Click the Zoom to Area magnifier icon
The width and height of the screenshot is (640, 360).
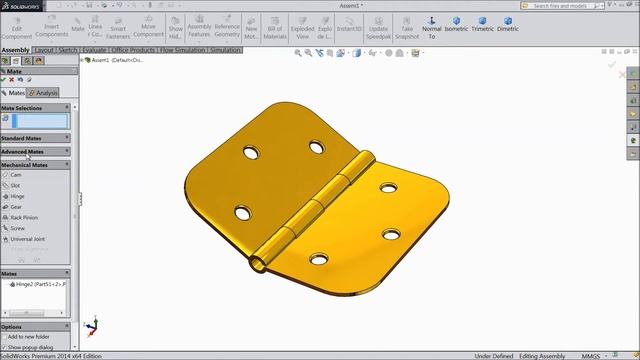308,53
